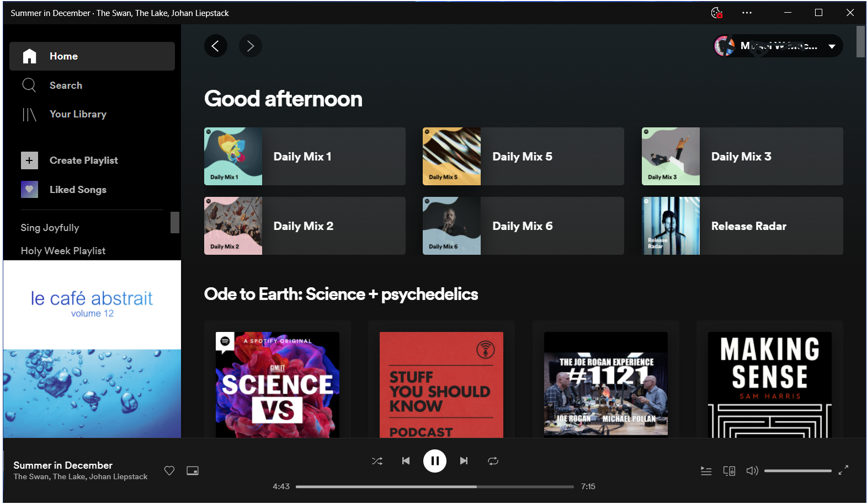Click the volume slider

(x=798, y=471)
